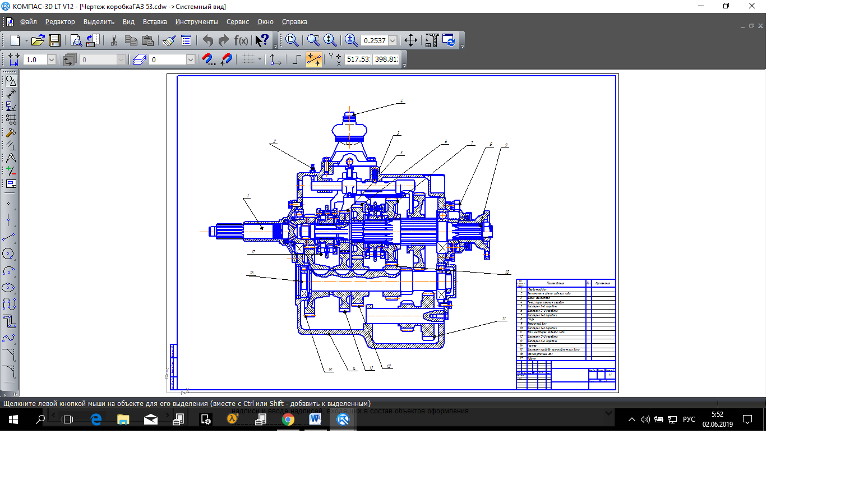The width and height of the screenshot is (868, 498).
Task: Expand the zoom scale 0.2537 dropdown
Action: coord(393,40)
